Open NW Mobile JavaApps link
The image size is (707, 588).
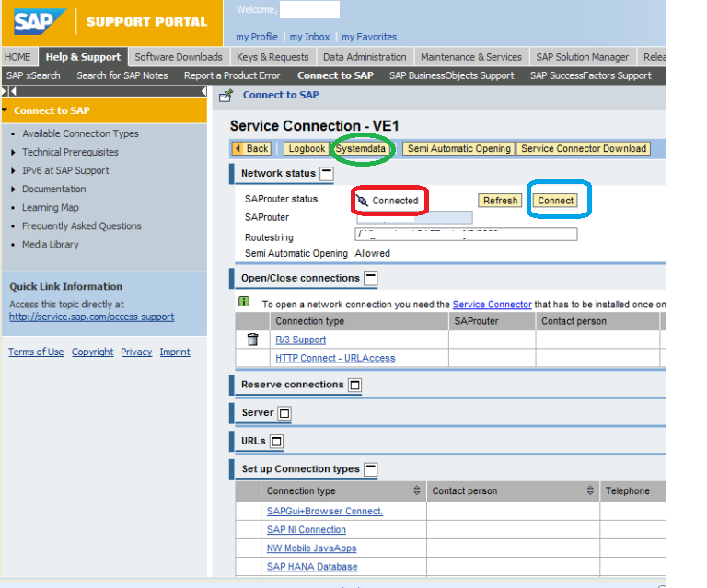click(311, 548)
